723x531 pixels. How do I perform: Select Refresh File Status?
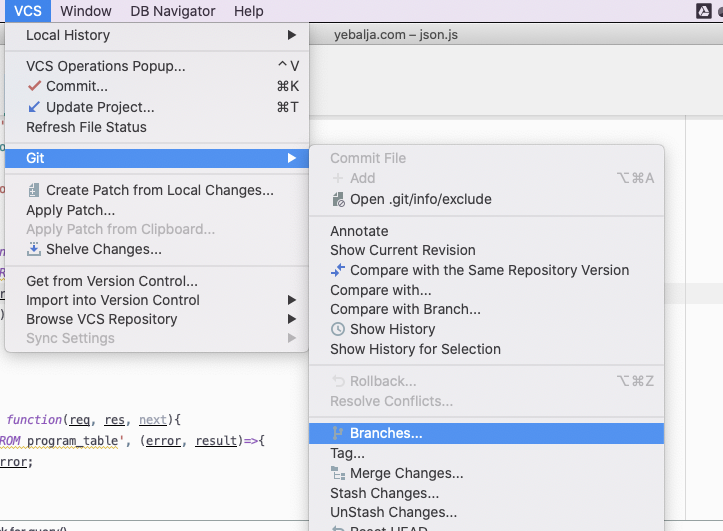coord(157,127)
